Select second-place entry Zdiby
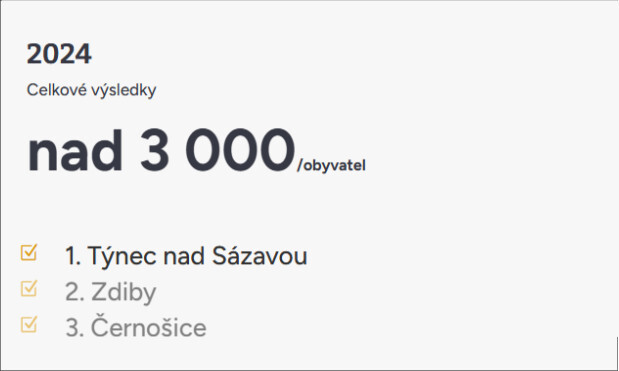Viewport: 619px width, 371px height. point(111,292)
